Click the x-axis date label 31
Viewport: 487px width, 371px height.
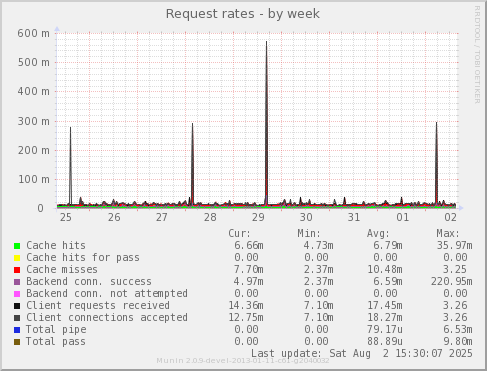(354, 217)
